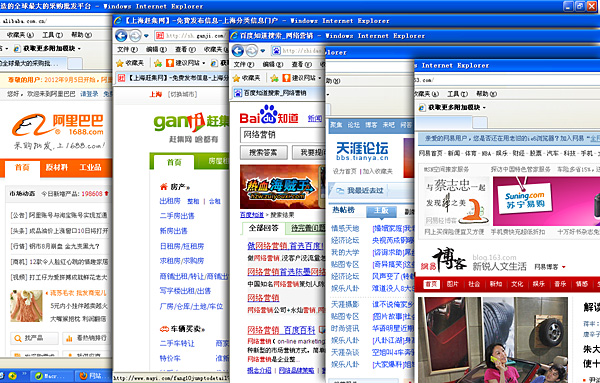The height and width of the screenshot is (383, 600).
Task: Click 请登录 link on Alibaba page
Action: pyautogui.click(x=89, y=94)
